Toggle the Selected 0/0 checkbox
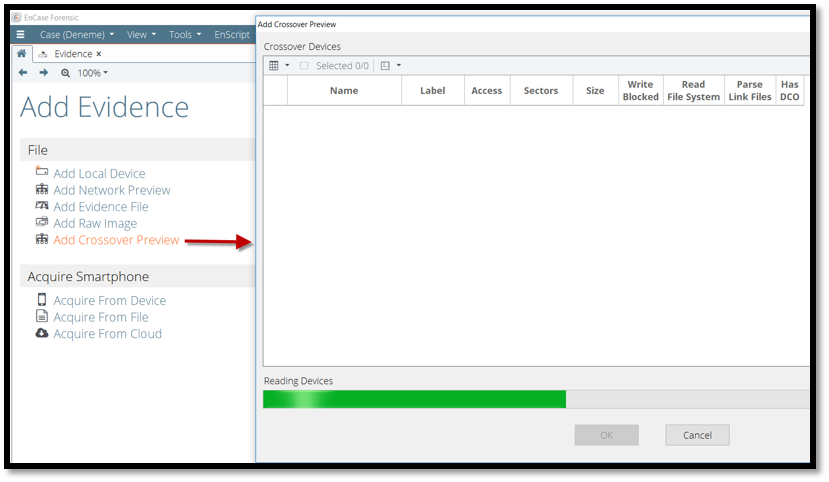The width and height of the screenshot is (829, 482). [x=304, y=66]
